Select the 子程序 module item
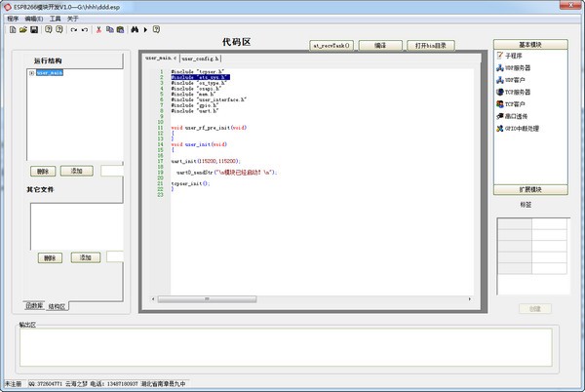The width and height of the screenshot is (585, 392). [509, 56]
